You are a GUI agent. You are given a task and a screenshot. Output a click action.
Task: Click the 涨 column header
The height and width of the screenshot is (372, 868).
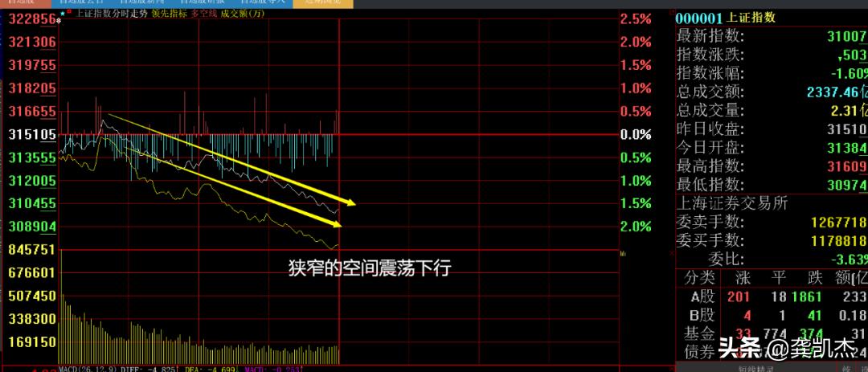click(743, 277)
